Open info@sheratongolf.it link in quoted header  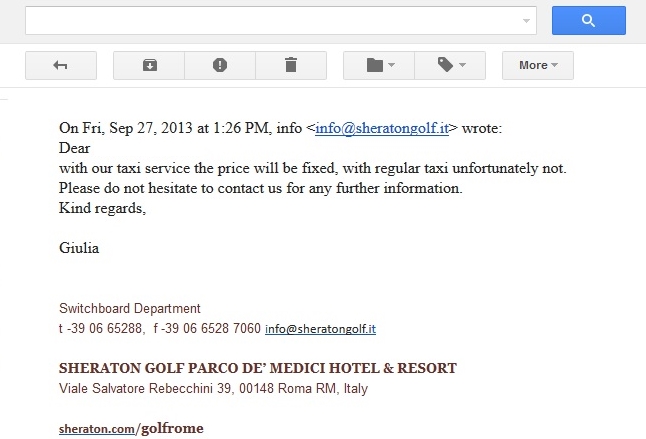coord(382,128)
